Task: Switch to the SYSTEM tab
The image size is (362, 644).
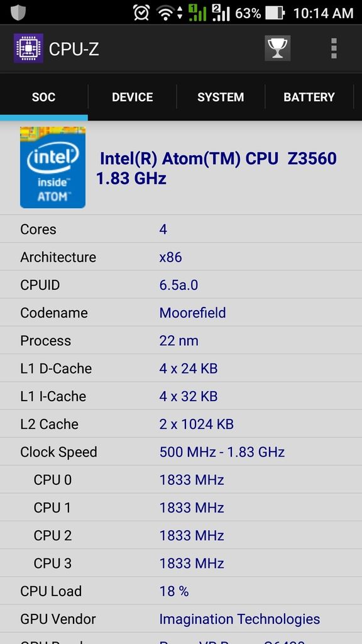Action: pyautogui.click(x=221, y=97)
